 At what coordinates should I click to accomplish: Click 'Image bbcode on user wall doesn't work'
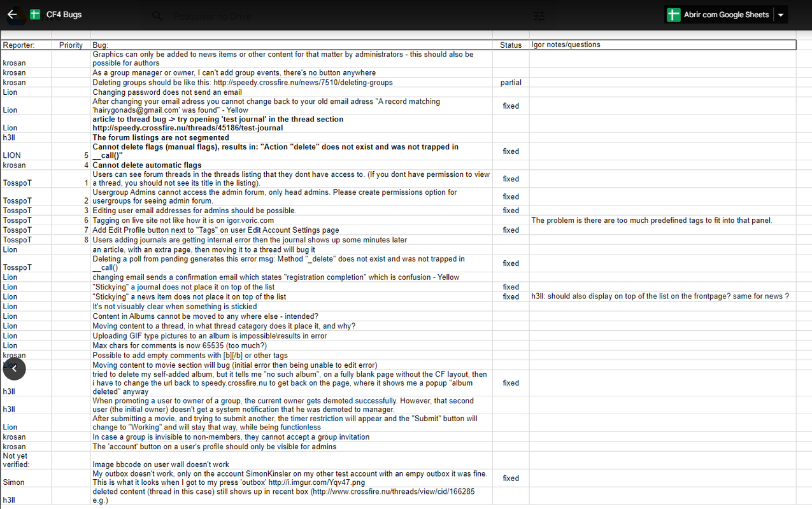click(292, 460)
